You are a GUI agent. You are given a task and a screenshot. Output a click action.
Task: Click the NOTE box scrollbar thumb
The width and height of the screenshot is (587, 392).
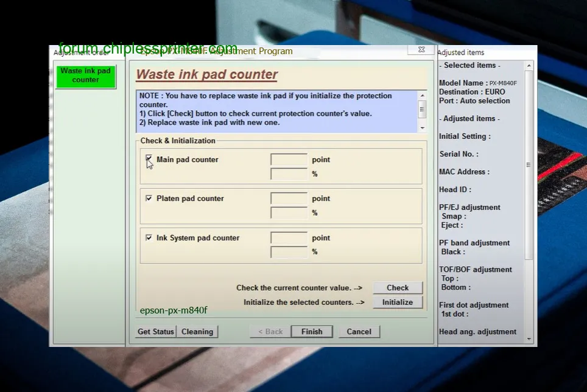[422, 109]
